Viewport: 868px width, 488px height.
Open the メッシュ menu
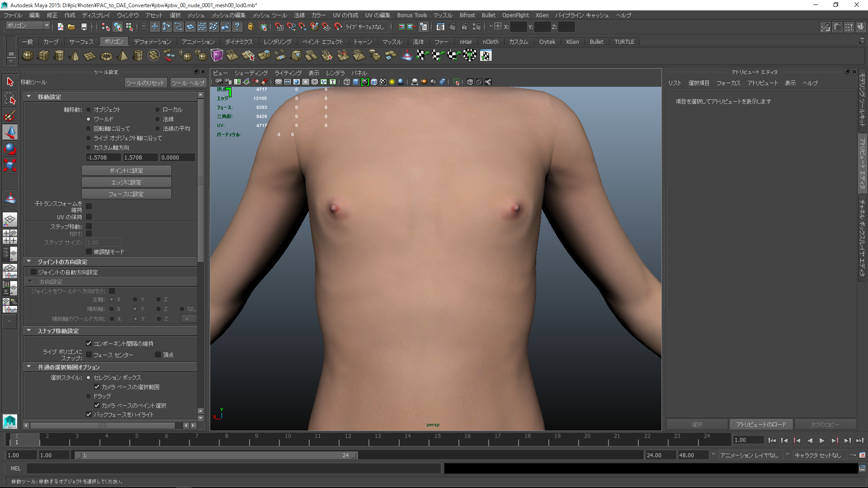pos(196,15)
